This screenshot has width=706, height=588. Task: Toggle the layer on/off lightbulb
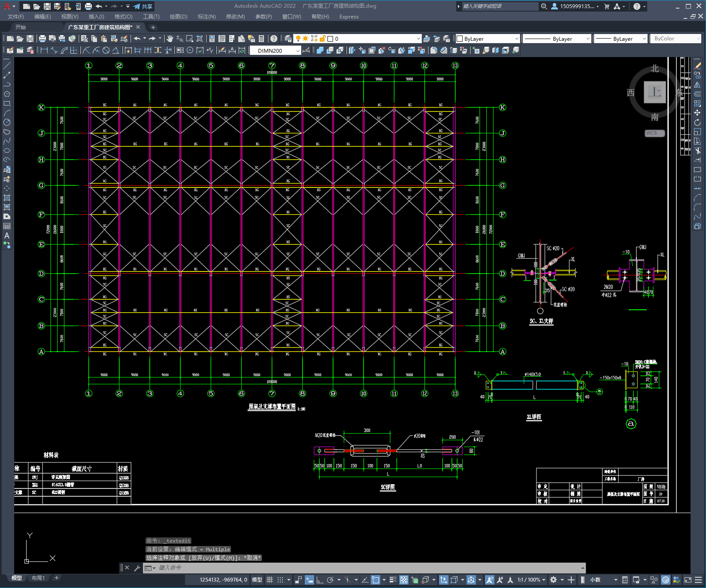[298, 39]
